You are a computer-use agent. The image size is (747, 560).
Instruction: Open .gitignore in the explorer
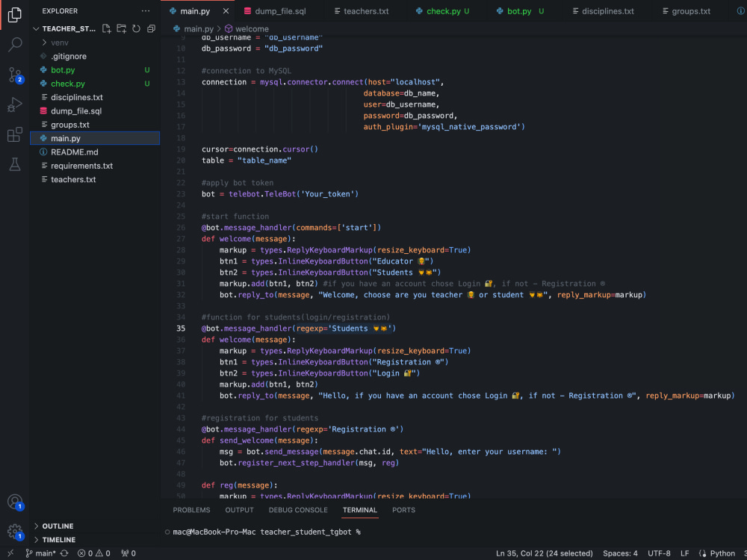tap(95, 56)
